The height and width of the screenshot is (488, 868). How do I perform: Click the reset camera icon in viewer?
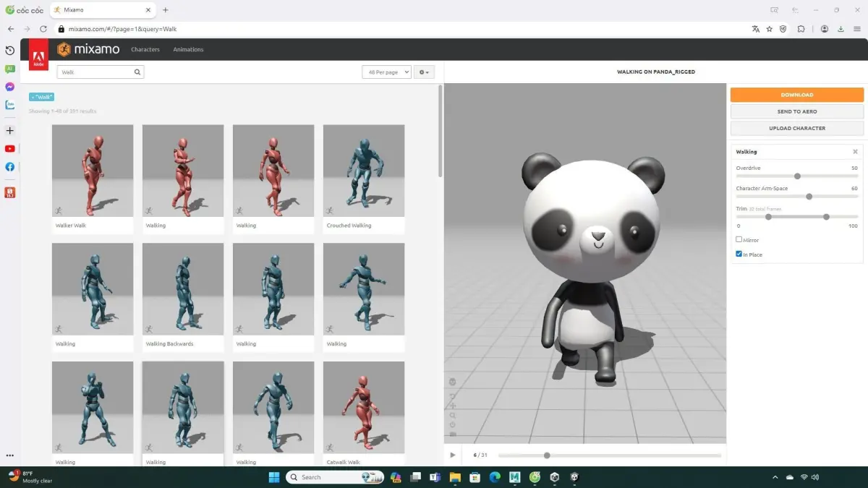click(453, 424)
